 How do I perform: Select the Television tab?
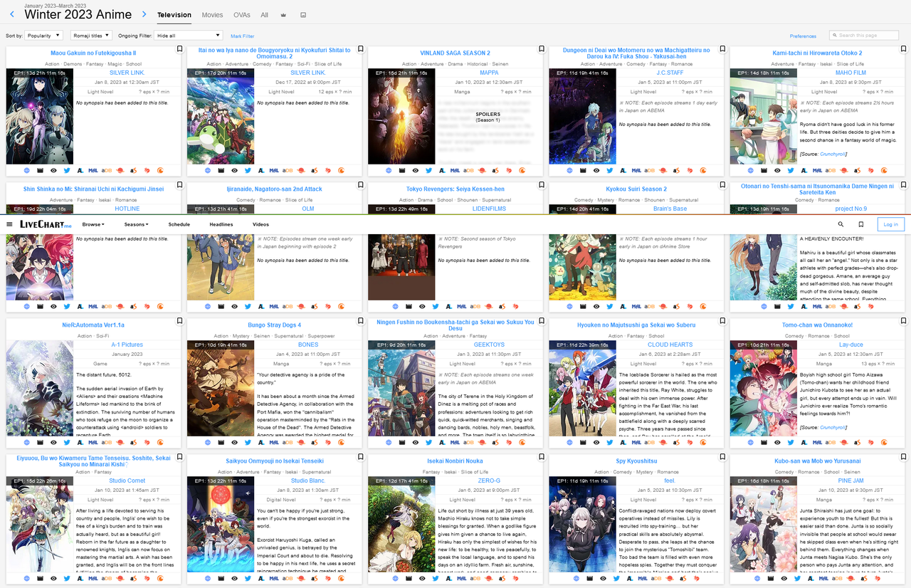[x=174, y=15]
